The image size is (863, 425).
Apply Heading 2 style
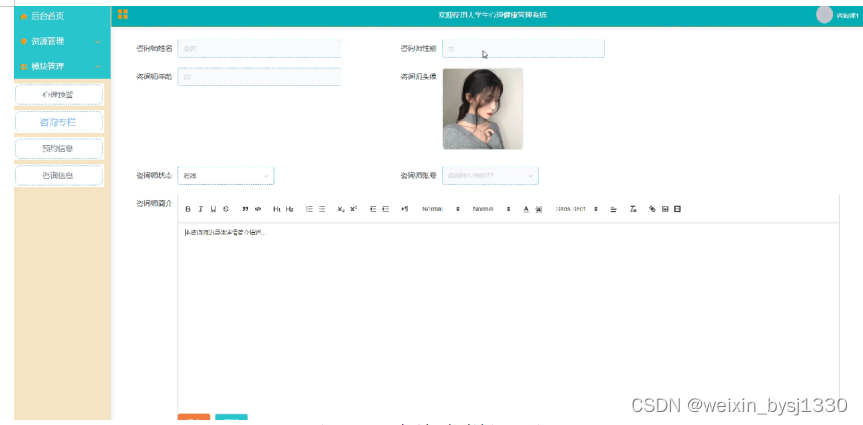[290, 209]
